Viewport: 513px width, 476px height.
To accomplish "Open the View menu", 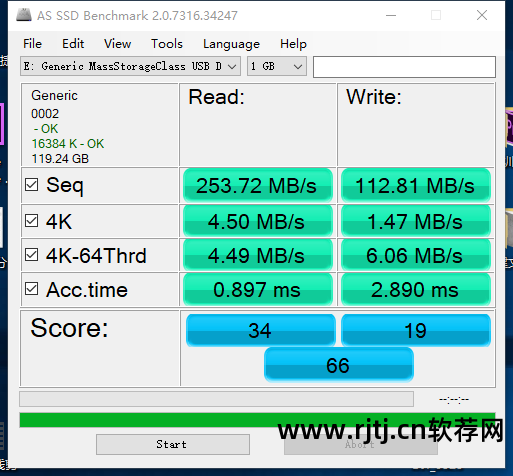I will pos(117,44).
